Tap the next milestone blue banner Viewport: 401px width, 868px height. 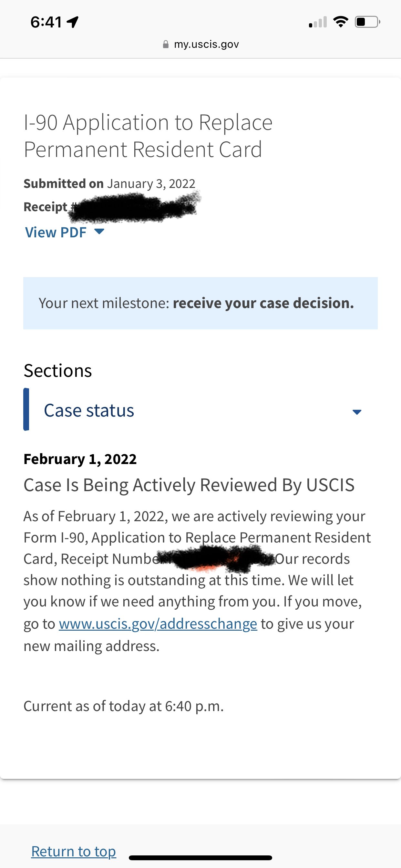tap(200, 303)
